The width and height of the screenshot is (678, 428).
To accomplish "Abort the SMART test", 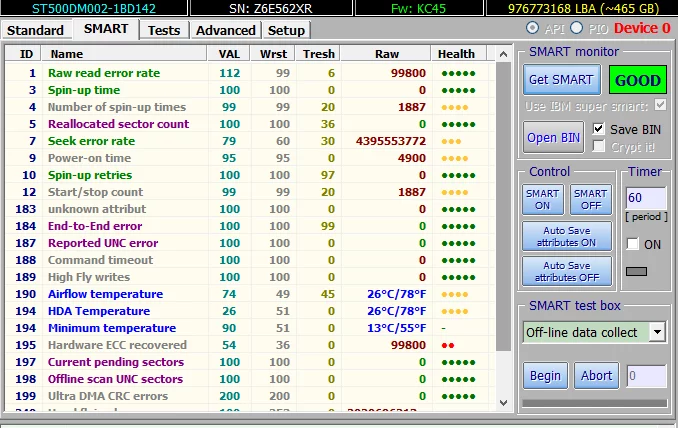I will [x=596, y=376].
